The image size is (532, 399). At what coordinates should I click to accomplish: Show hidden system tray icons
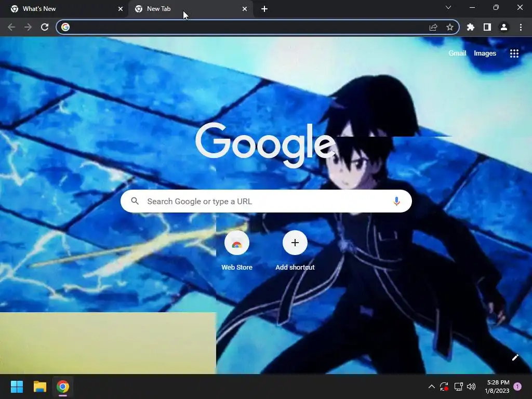[x=432, y=387]
